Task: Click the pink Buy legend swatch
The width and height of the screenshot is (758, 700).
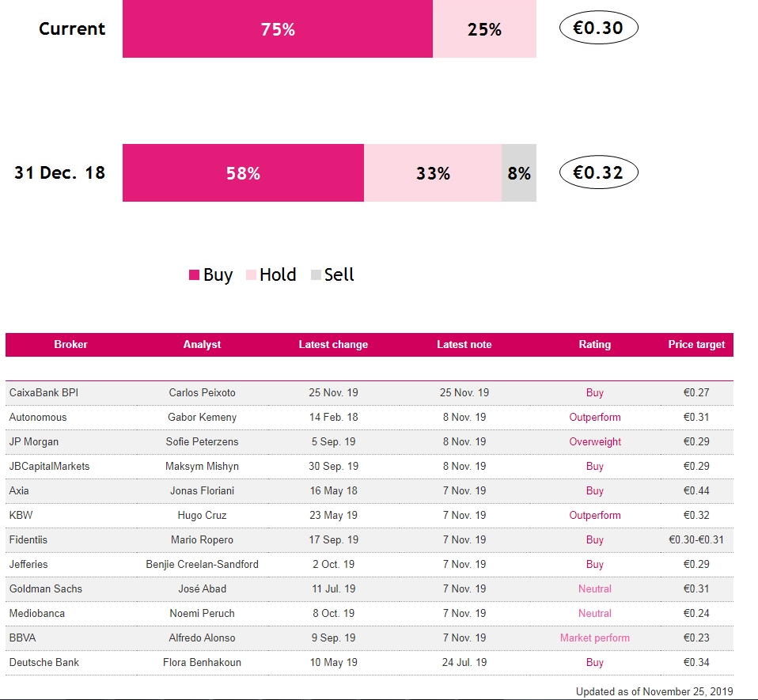Action: (194, 275)
